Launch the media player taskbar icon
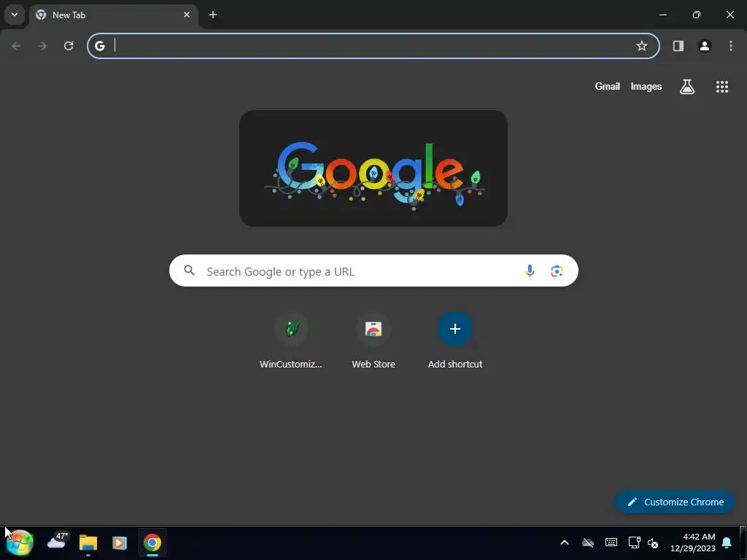This screenshot has width=747, height=560. pos(120,542)
